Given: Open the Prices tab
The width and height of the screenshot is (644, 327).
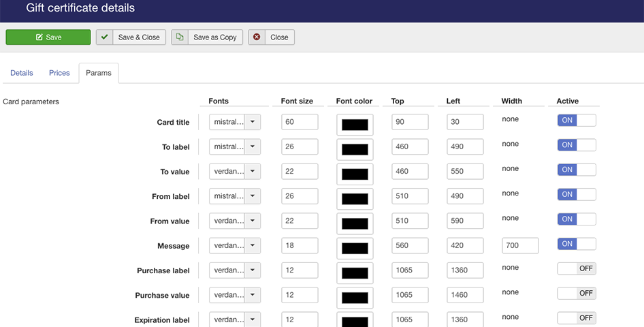Looking at the screenshot, I should (59, 73).
